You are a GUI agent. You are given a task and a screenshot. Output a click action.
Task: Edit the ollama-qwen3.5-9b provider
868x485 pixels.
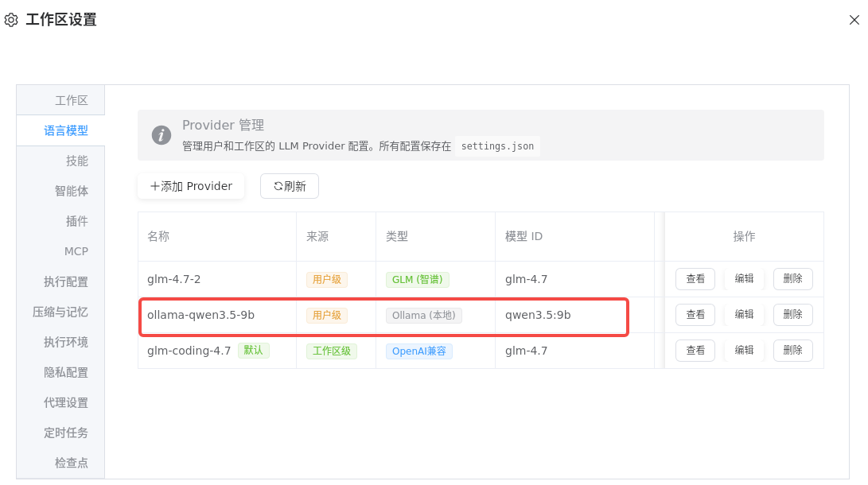(744, 315)
